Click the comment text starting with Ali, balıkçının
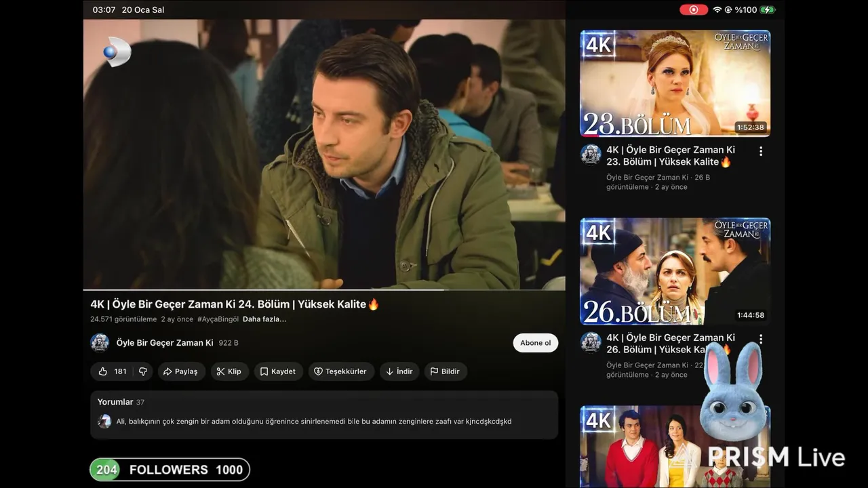Image resolution: width=868 pixels, height=488 pixels. coord(314,422)
